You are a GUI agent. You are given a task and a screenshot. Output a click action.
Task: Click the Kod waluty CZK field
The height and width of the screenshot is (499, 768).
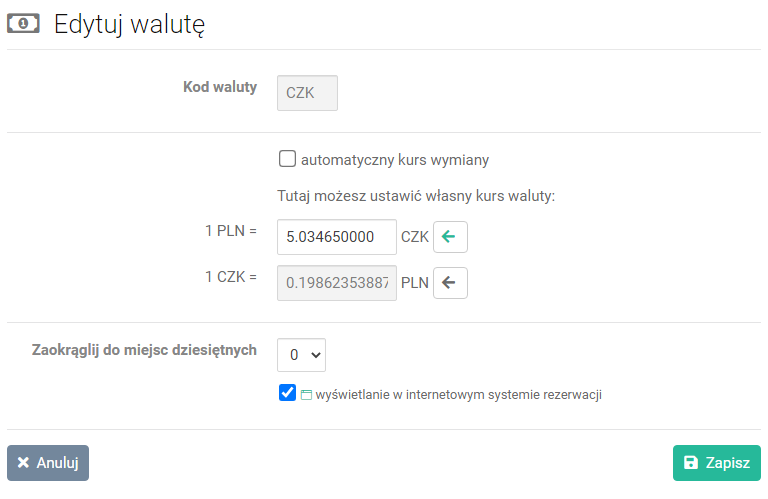(307, 93)
